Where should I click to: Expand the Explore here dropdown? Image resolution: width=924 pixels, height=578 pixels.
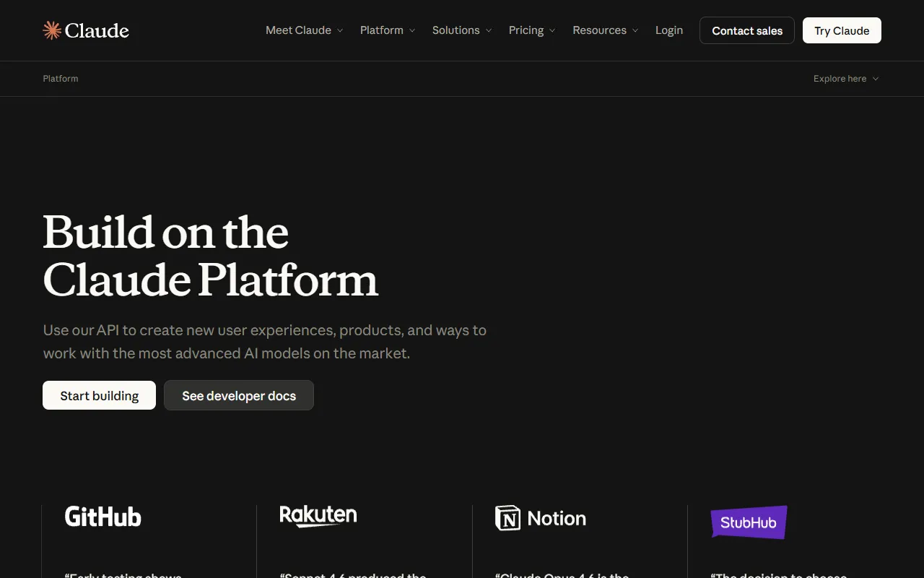845,79
